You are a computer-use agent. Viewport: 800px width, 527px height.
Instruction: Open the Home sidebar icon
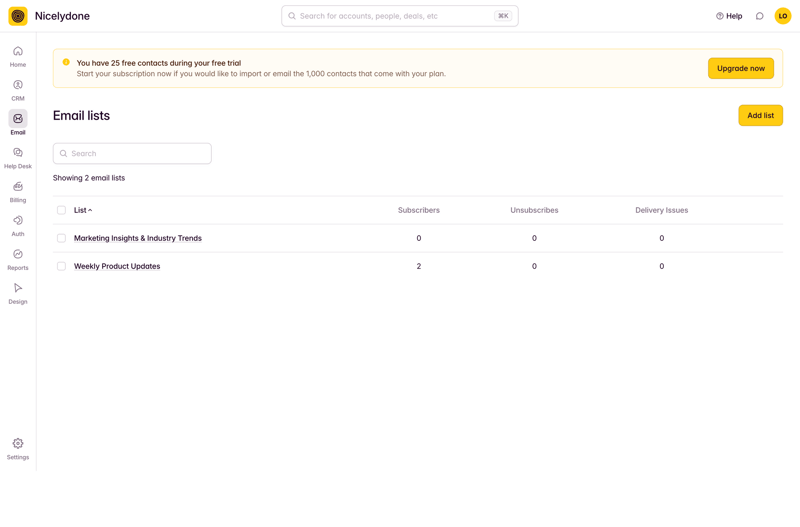18,52
